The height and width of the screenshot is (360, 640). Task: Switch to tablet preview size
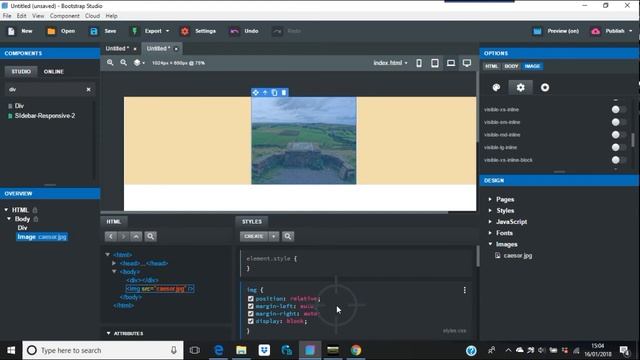click(435, 63)
